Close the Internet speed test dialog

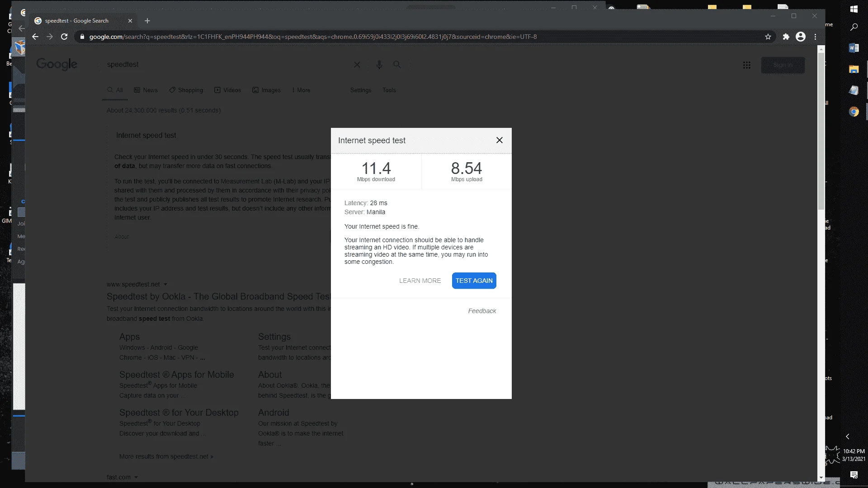coord(499,140)
